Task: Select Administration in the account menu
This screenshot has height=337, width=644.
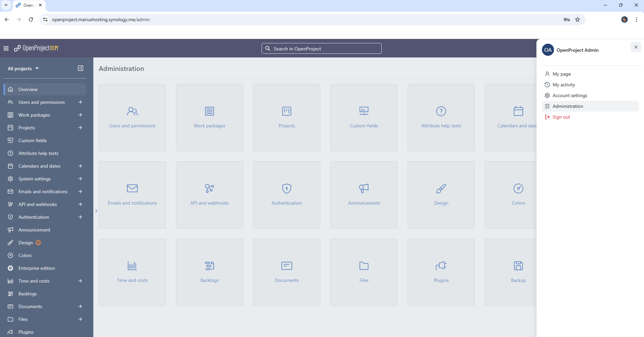Action: click(568, 106)
